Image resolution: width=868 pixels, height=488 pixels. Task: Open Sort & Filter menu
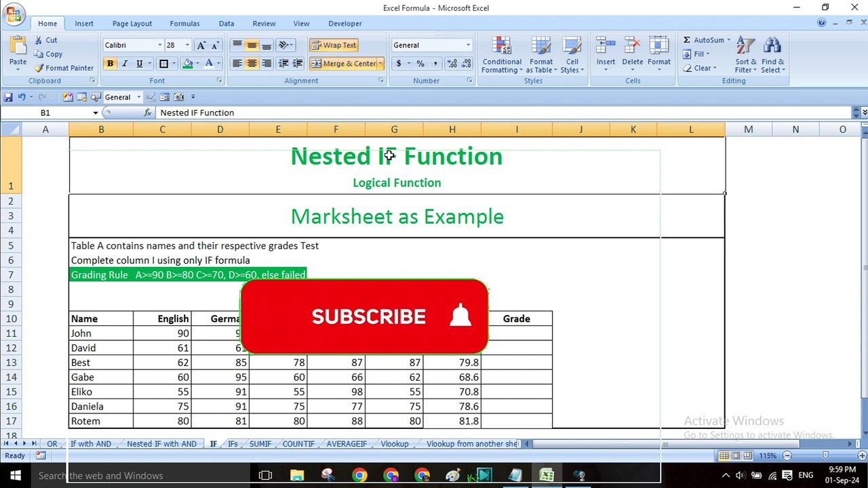point(746,55)
